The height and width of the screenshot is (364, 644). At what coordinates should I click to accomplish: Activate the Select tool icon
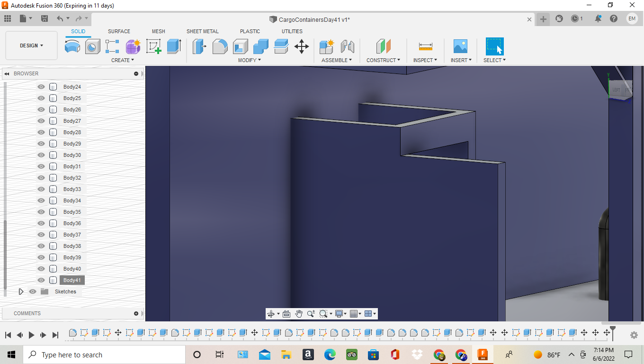point(495,46)
